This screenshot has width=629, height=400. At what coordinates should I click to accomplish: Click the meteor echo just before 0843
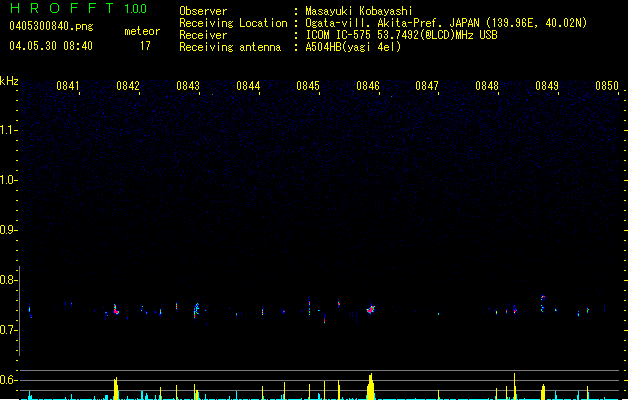click(x=196, y=310)
